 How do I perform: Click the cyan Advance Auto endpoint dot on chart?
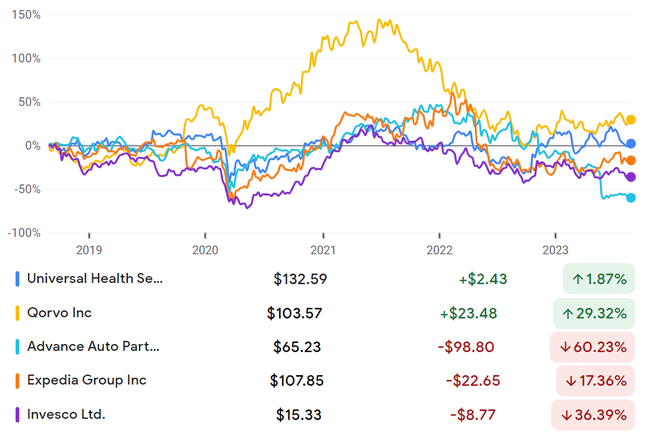coord(631,198)
